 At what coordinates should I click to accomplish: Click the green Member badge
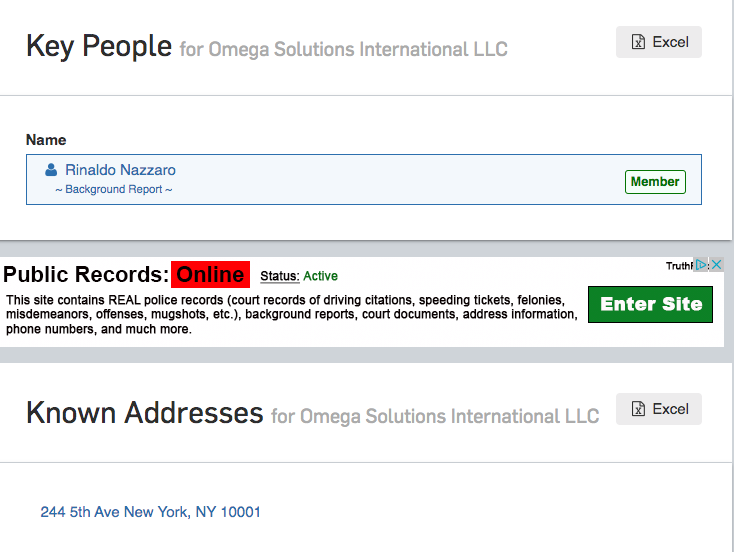(x=655, y=182)
